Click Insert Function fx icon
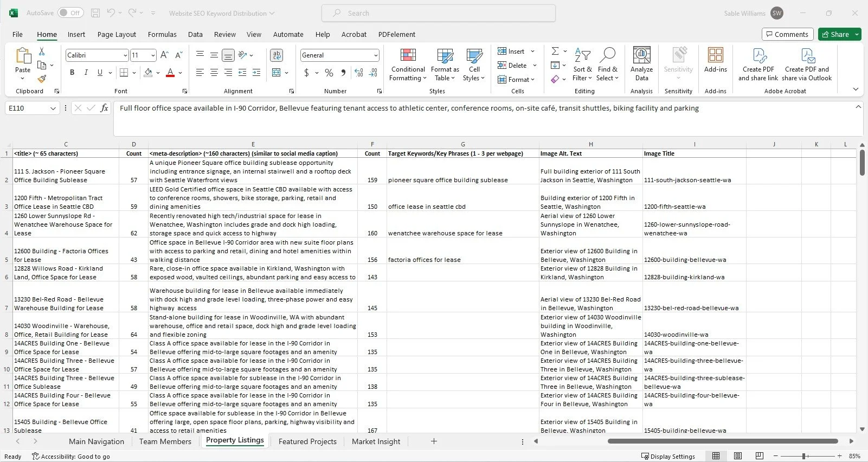The image size is (868, 462). [105, 108]
